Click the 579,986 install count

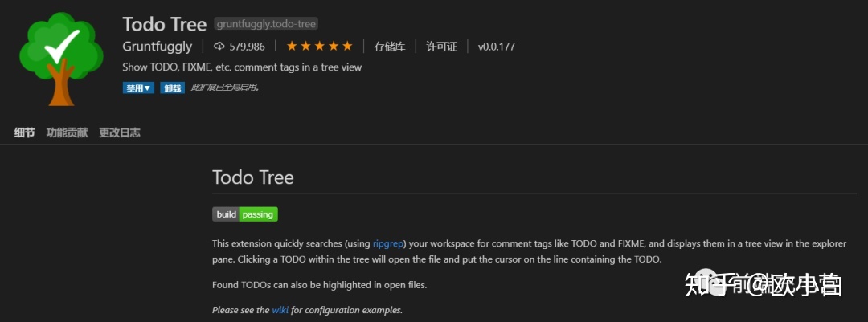click(247, 47)
